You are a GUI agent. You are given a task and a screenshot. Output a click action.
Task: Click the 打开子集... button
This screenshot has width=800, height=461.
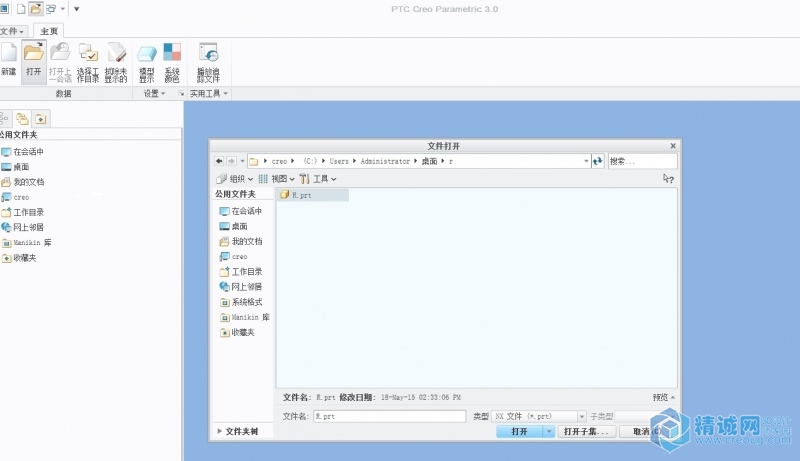[x=586, y=431]
